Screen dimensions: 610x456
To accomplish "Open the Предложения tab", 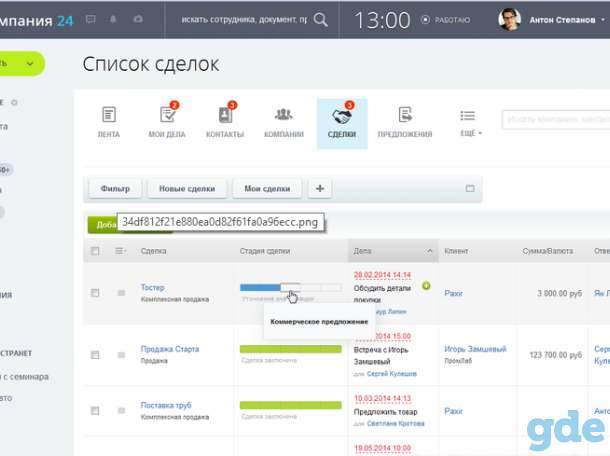I will click(405, 122).
